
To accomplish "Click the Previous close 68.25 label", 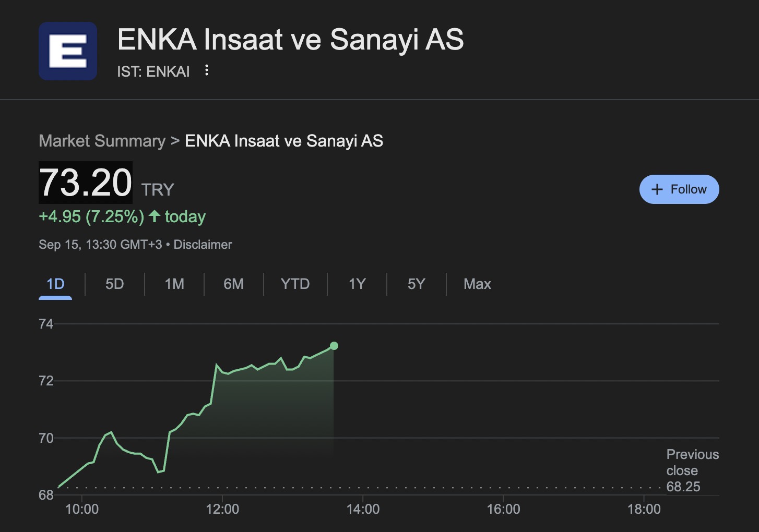I will tap(692, 470).
